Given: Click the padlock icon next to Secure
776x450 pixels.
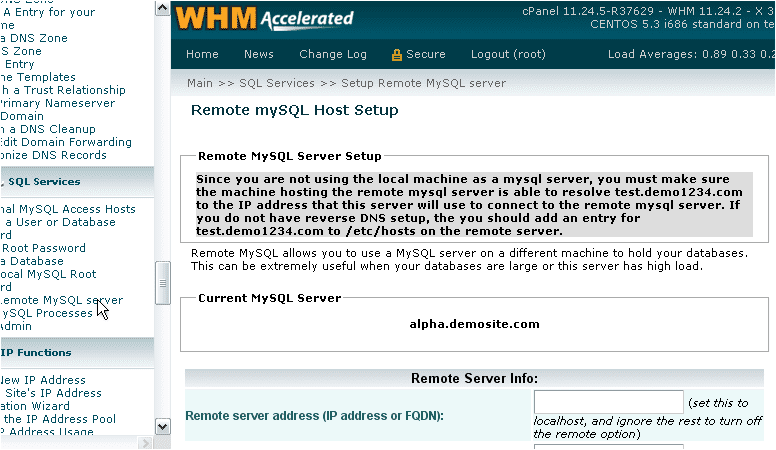Looking at the screenshot, I should coord(397,55).
